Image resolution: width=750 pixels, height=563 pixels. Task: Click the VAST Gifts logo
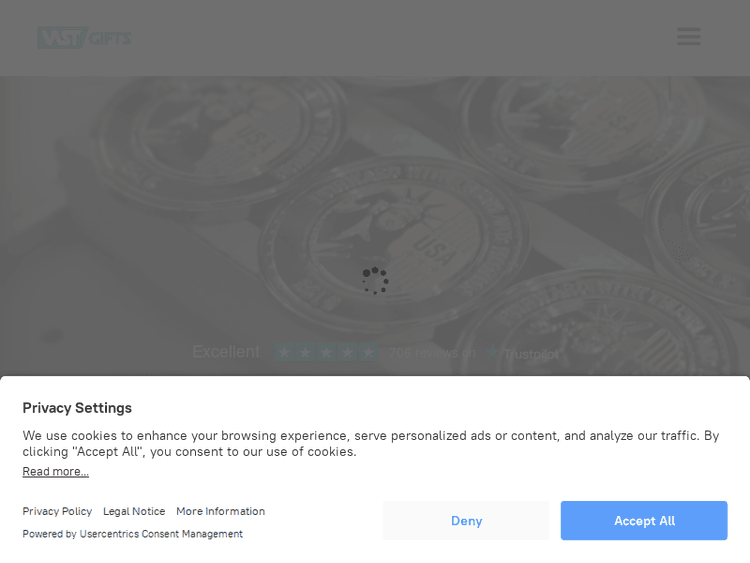coord(84,38)
